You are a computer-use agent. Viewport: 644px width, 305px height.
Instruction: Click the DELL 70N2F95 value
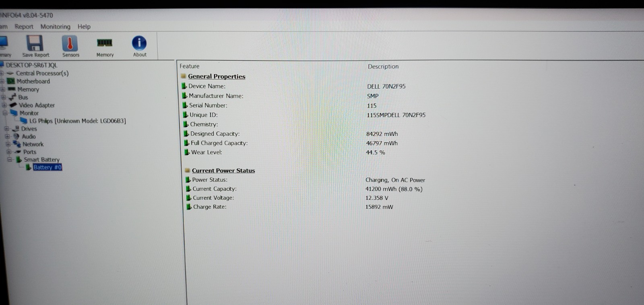coord(386,86)
